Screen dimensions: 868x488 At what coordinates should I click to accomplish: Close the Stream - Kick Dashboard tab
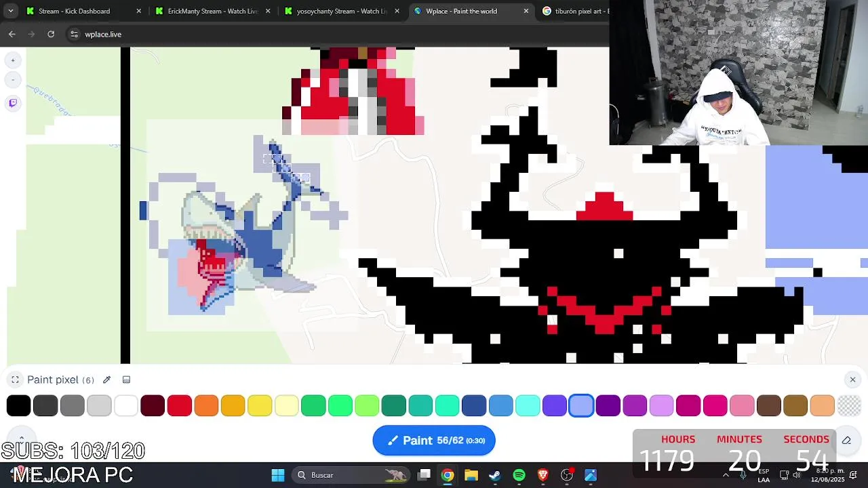tap(138, 11)
